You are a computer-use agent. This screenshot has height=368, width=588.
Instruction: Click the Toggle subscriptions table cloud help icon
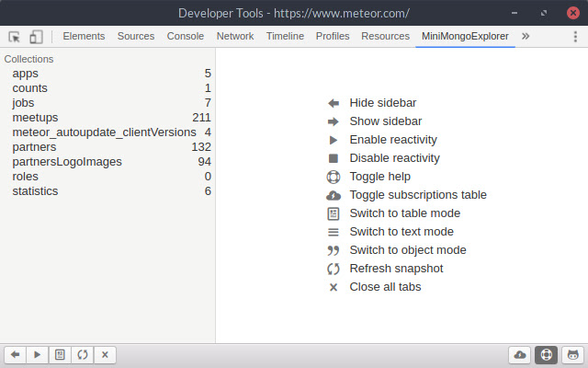(334, 195)
